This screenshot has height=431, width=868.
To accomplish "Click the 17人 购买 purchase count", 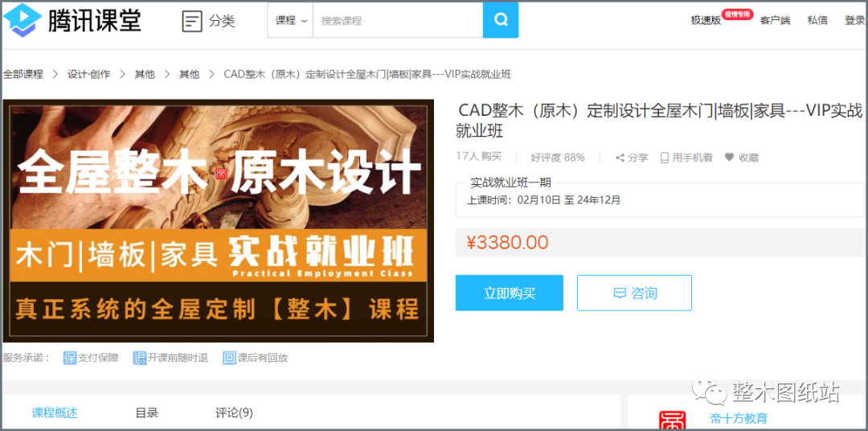I will (x=479, y=157).
